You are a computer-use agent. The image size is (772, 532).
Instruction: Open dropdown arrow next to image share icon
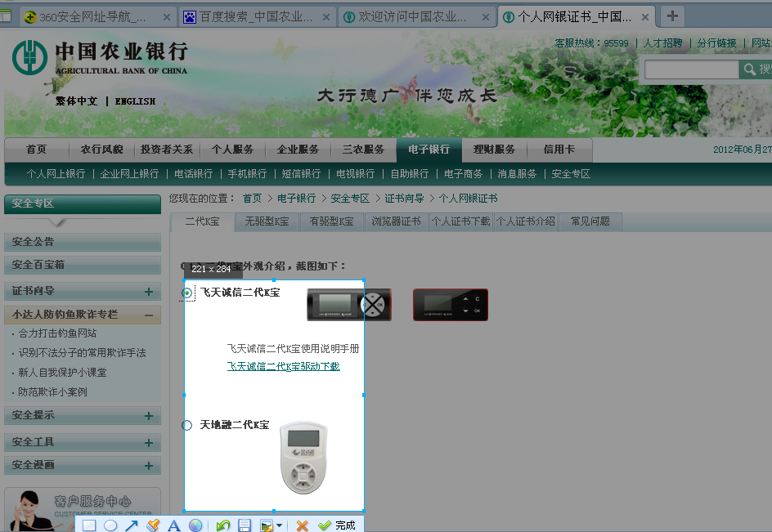tap(279, 525)
